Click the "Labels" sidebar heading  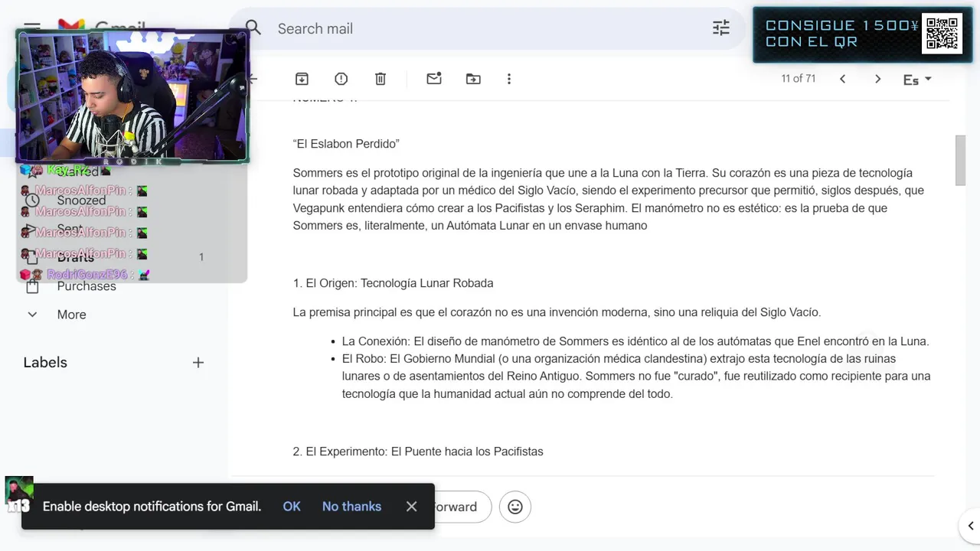click(45, 363)
